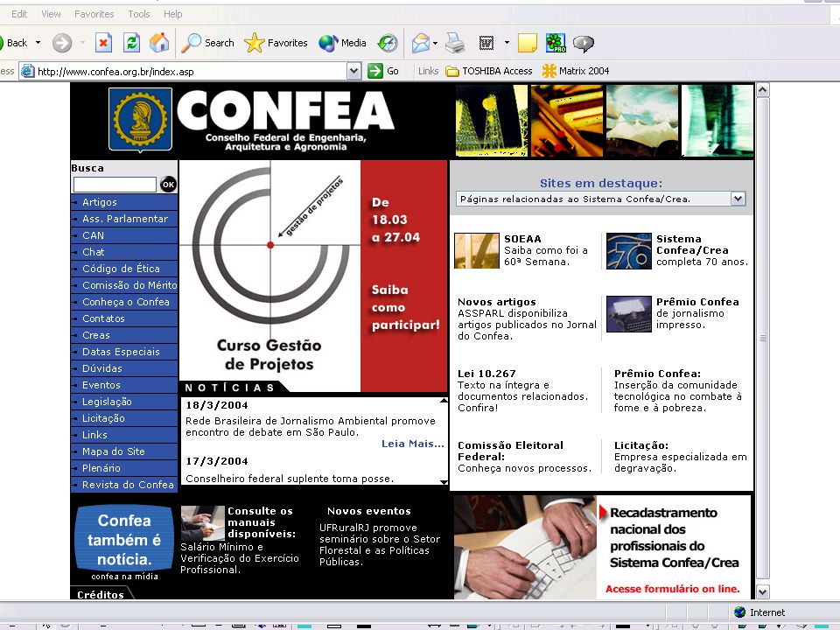Click the SOEAA thumbnail image
Screen dimensions: 840x630
[x=476, y=251]
